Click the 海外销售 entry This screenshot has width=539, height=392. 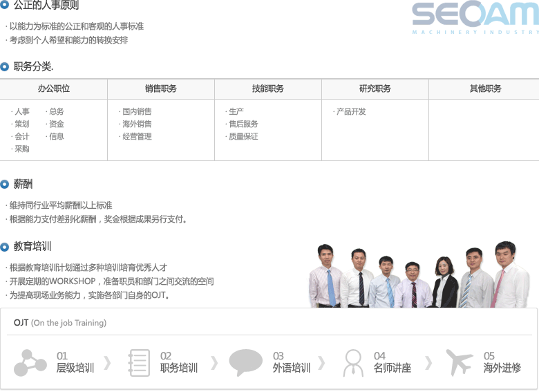tap(135, 124)
